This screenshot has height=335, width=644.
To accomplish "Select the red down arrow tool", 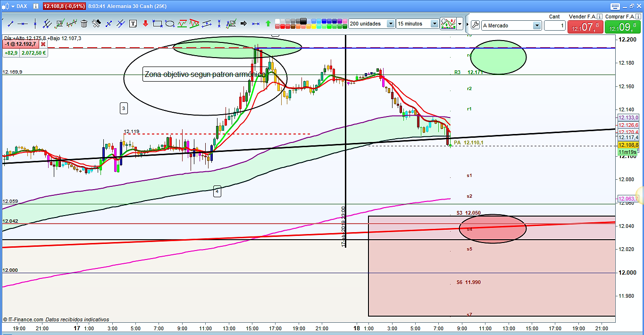I will point(145,24).
